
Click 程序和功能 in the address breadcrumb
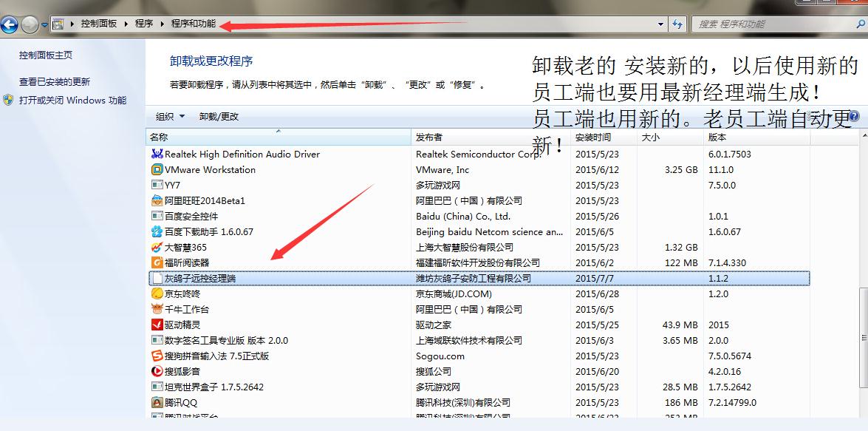tap(194, 24)
